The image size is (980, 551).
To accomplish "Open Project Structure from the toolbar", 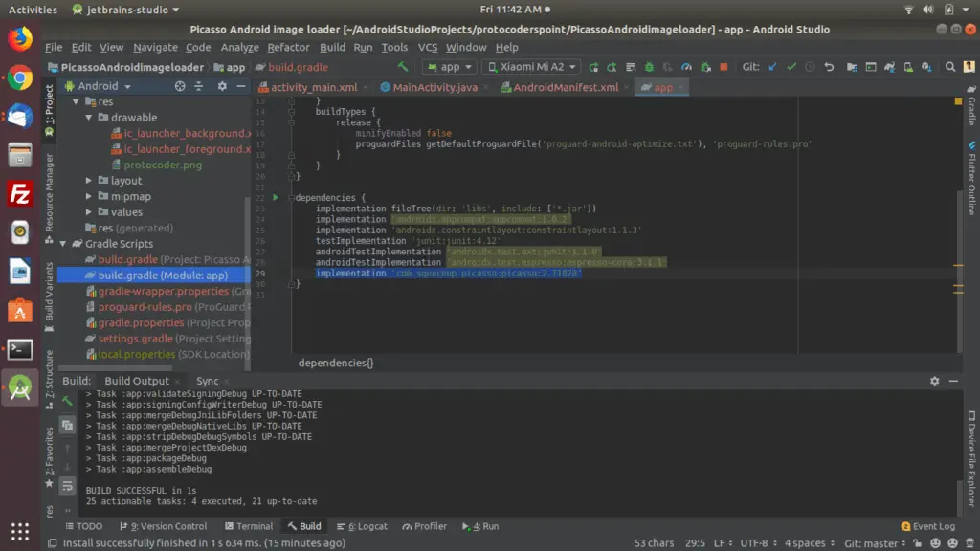I will click(852, 67).
